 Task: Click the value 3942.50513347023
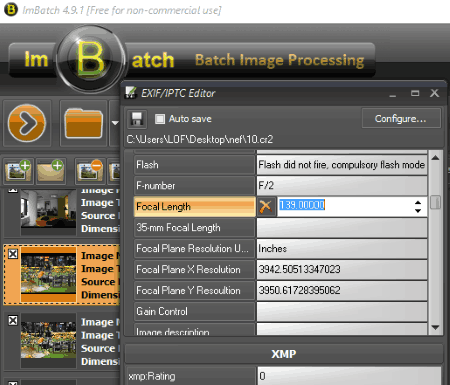342,269
